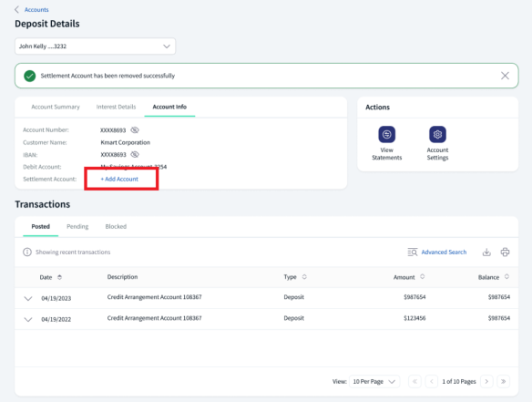
Task: Click the Advanced Search filter icon
Action: 413,252
